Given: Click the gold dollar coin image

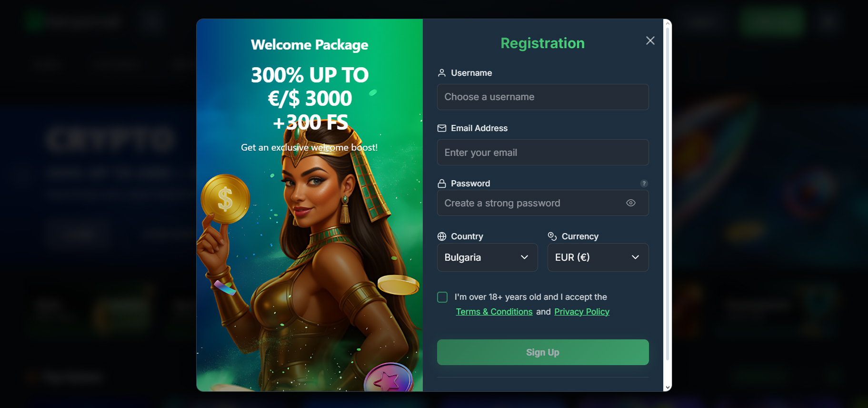Looking at the screenshot, I should [x=225, y=199].
